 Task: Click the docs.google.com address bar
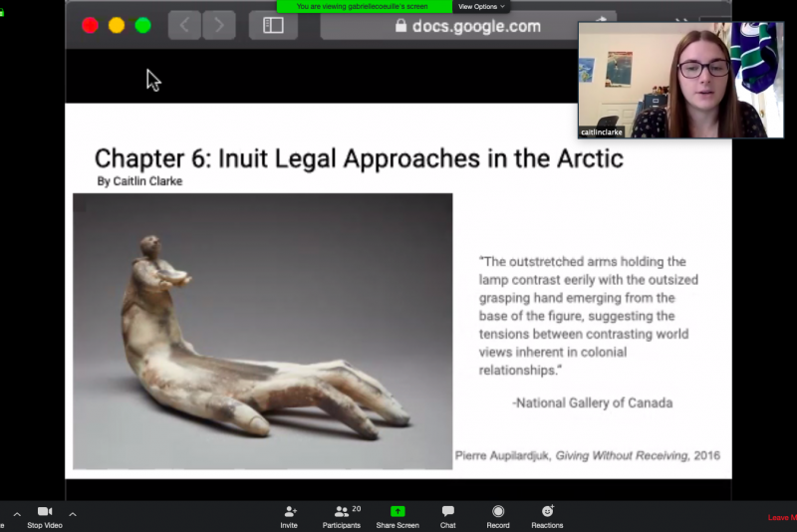pyautogui.click(x=467, y=26)
